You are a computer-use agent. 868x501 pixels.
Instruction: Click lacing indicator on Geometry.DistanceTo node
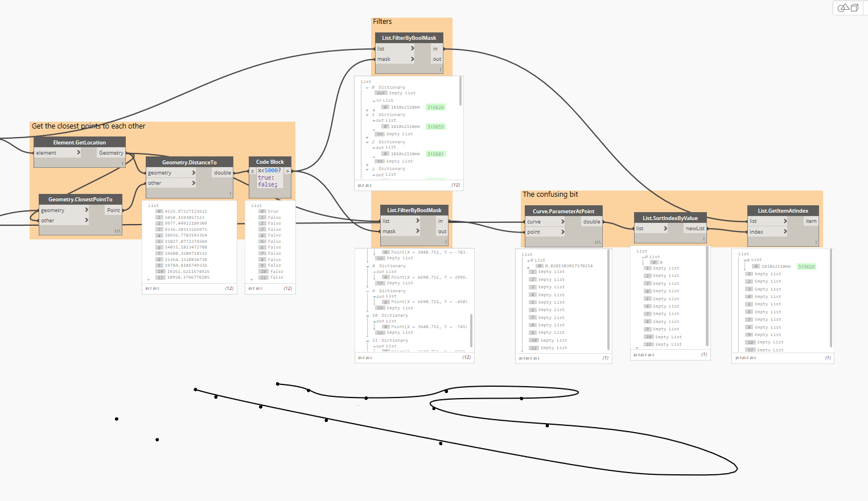(x=230, y=194)
